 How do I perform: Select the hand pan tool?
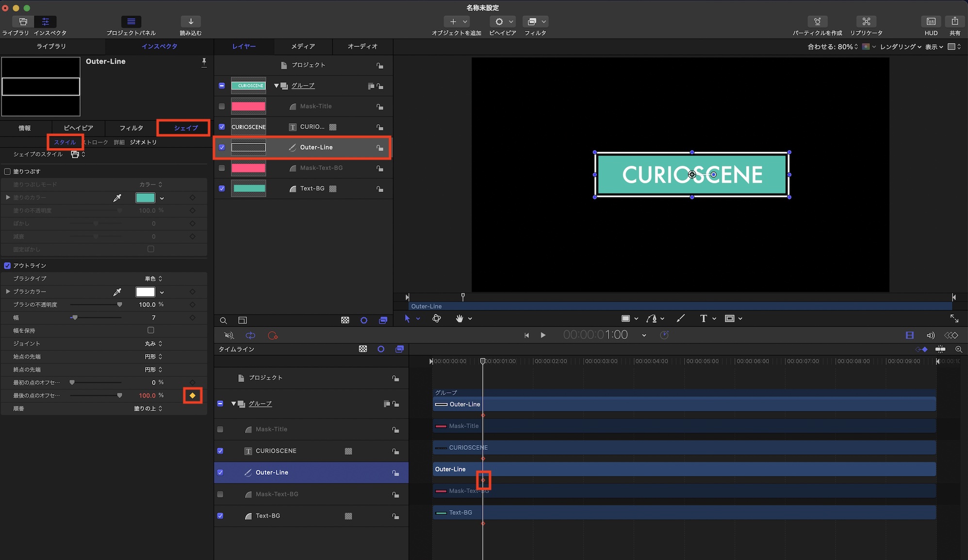click(x=459, y=319)
